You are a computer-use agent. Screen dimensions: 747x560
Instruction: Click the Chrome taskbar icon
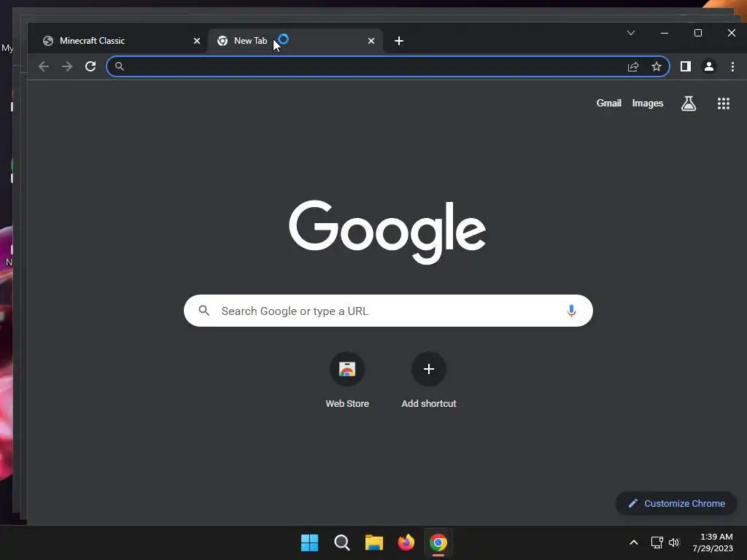pyautogui.click(x=438, y=542)
